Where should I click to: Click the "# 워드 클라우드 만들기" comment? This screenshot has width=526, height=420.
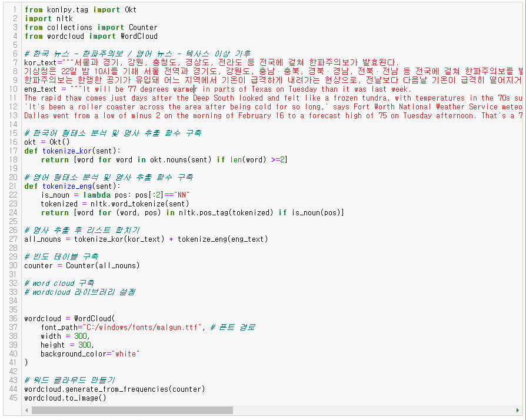[x=70, y=380]
